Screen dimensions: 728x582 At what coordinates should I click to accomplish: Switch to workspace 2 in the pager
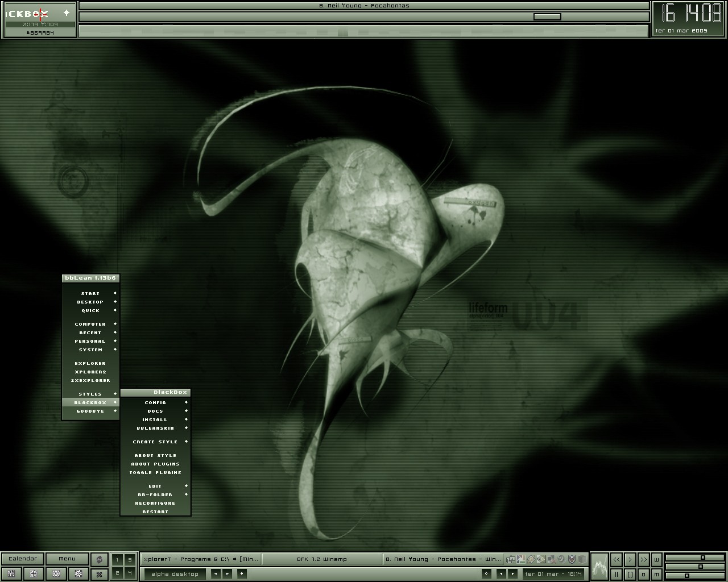(117, 573)
